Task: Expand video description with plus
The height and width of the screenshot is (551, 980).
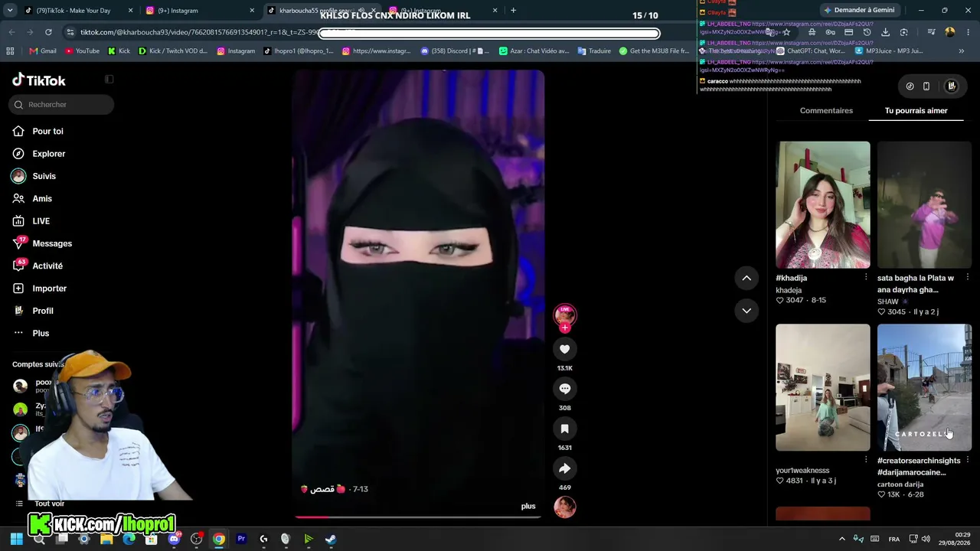Action: pos(528,506)
